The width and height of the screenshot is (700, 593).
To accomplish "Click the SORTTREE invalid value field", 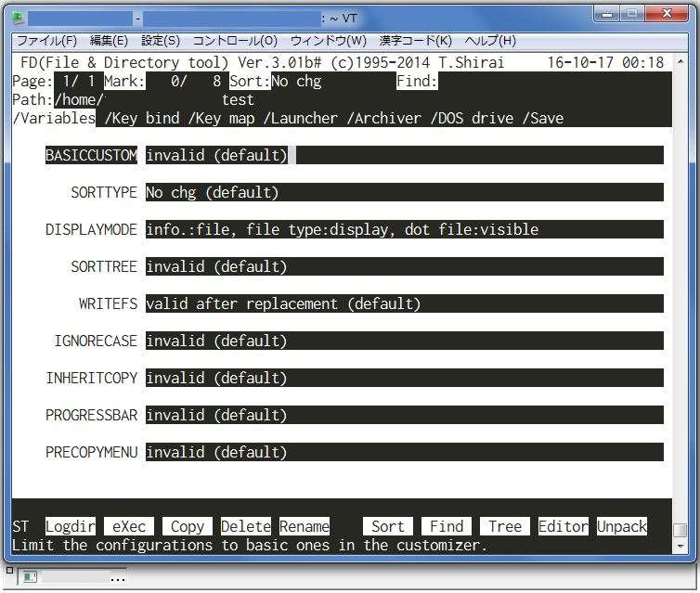I will click(405, 266).
